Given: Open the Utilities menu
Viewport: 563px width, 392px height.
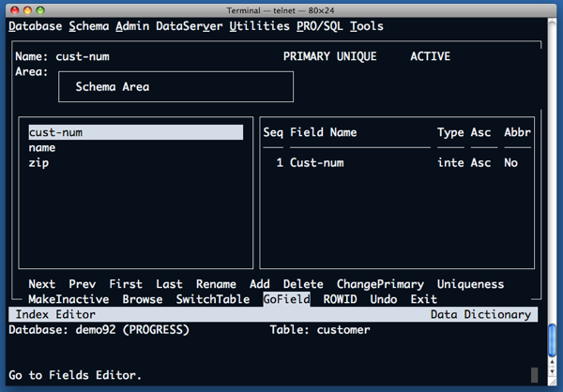Looking at the screenshot, I should (x=259, y=26).
